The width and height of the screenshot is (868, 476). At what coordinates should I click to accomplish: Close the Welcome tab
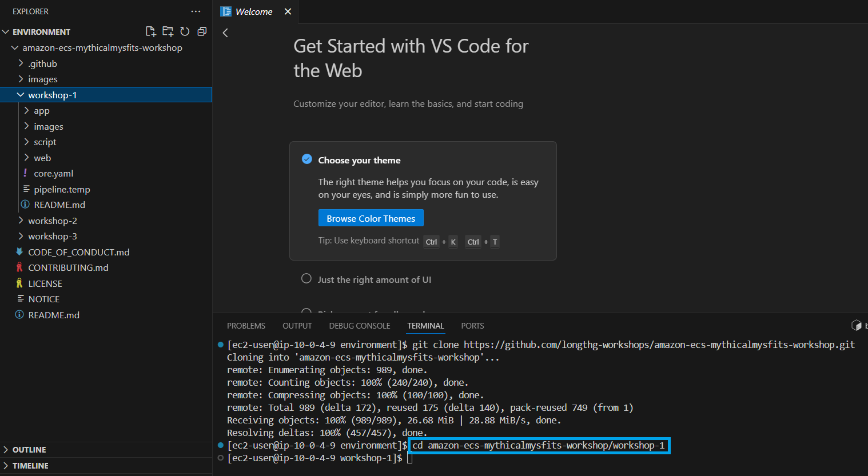pos(288,11)
